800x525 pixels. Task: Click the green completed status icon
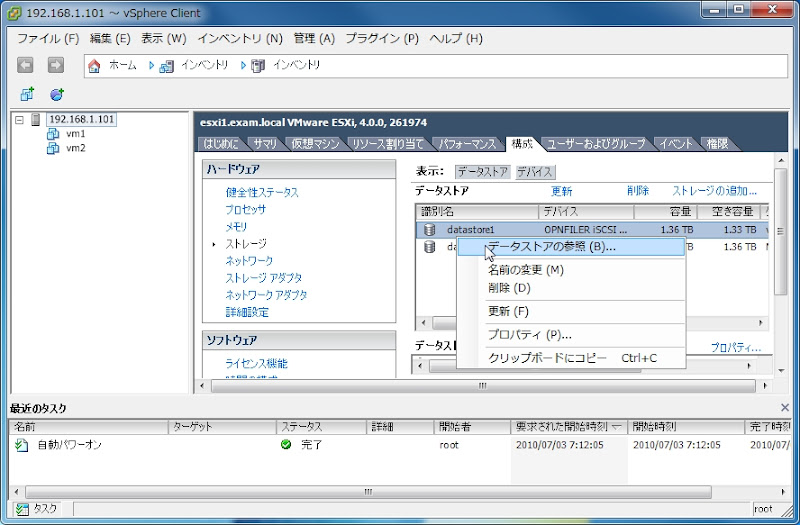point(286,444)
